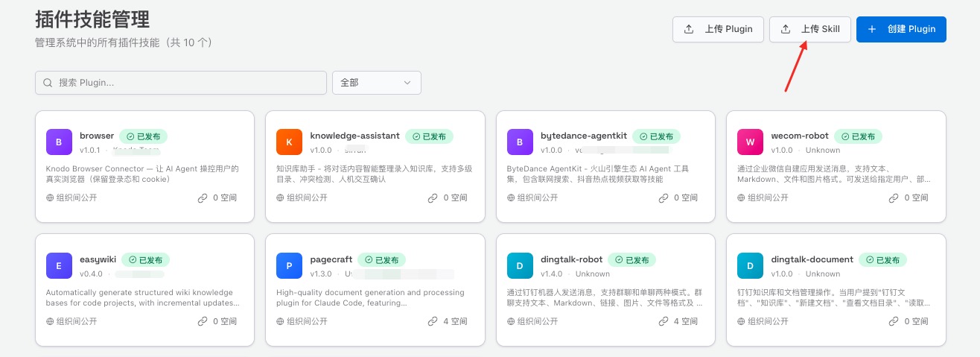Viewport: 980px width, 357px height.
Task: Open the browser plugin title
Action: click(97, 136)
